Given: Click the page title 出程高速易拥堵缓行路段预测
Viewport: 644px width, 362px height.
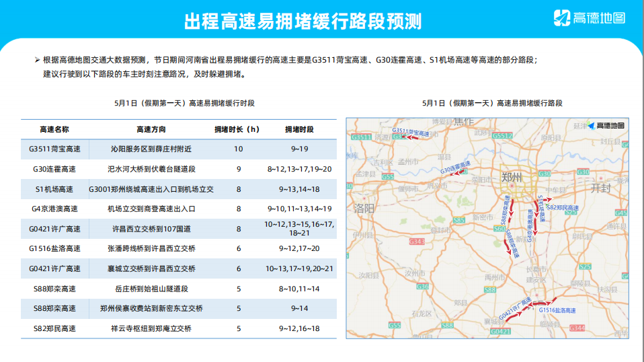Looking at the screenshot, I should pyautogui.click(x=303, y=22).
